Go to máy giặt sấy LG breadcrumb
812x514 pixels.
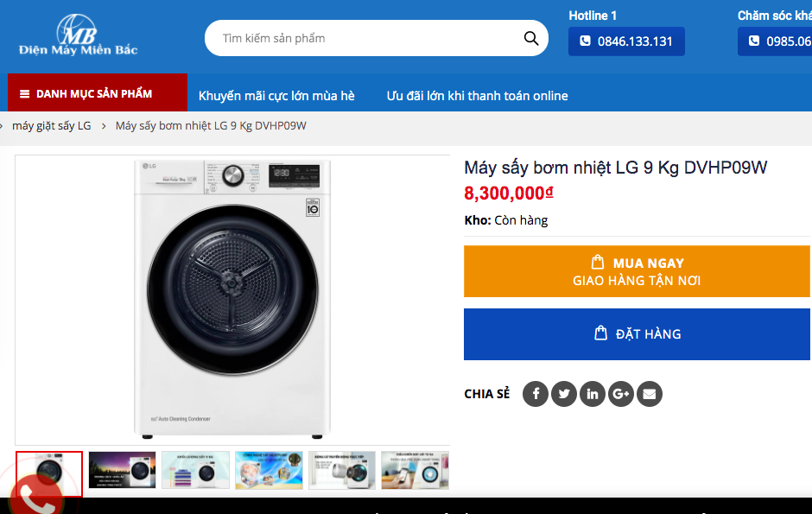point(51,125)
